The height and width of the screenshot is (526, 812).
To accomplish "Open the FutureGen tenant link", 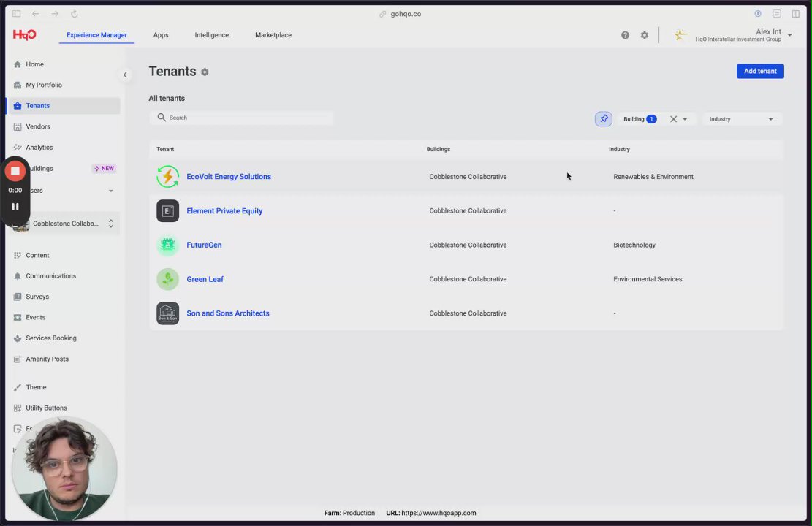I will coord(204,245).
